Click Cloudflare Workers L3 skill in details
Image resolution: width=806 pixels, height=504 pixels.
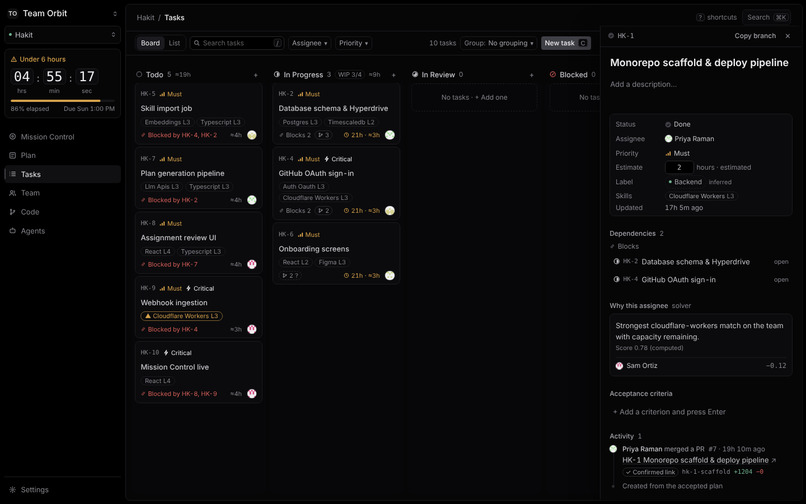click(x=701, y=196)
